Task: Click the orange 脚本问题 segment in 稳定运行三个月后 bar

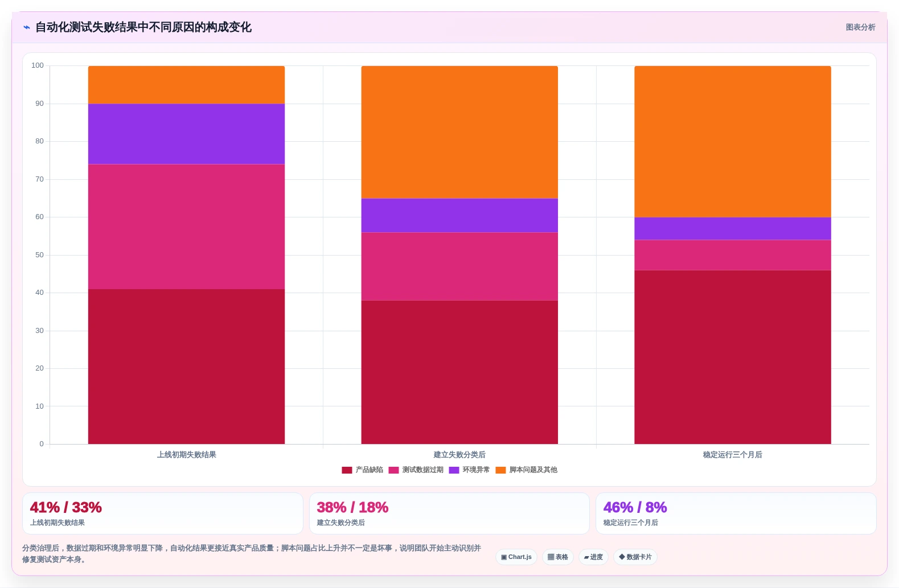Action: point(733,141)
